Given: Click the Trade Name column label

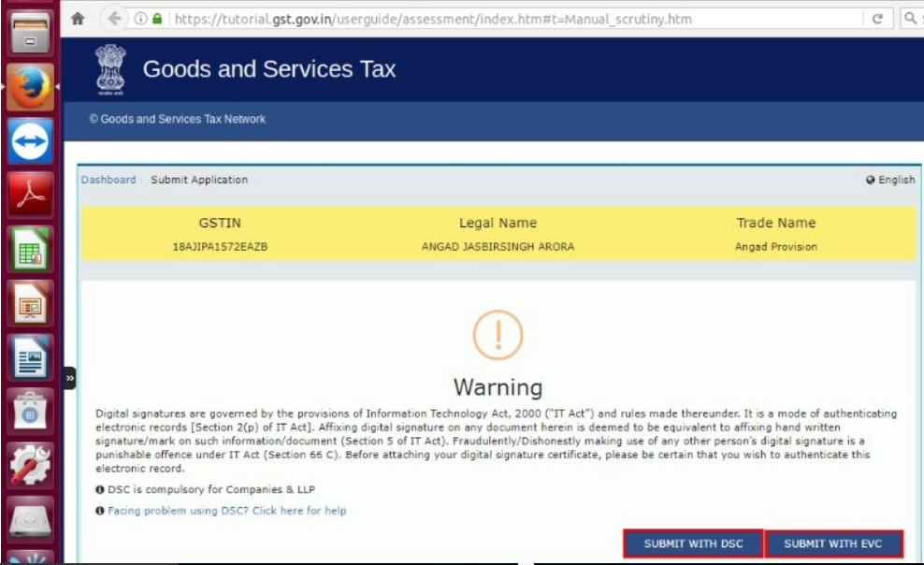Looking at the screenshot, I should pos(776,223).
